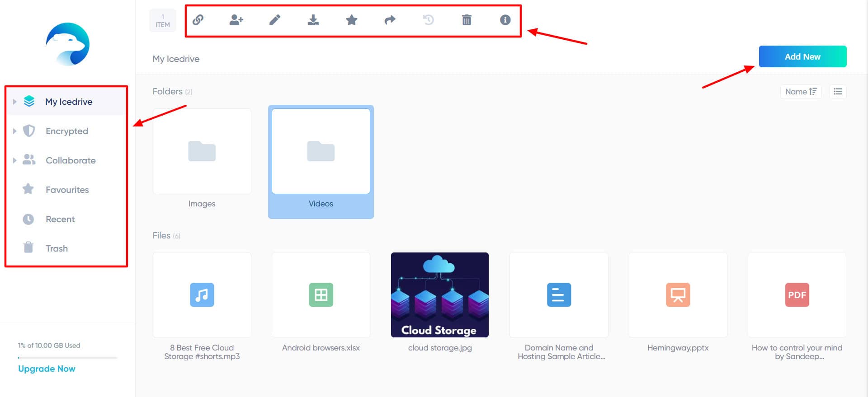Expand the Encrypted section arrow
868x397 pixels.
(14, 131)
